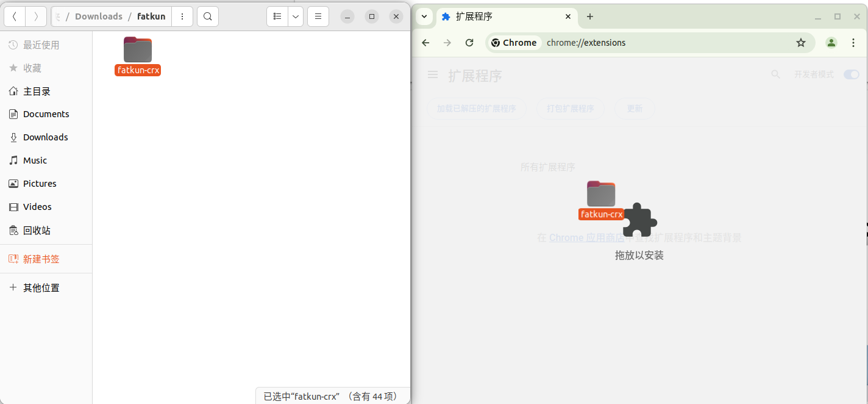Open search in the file manager
Screen dimensions: 868x404
tap(207, 16)
